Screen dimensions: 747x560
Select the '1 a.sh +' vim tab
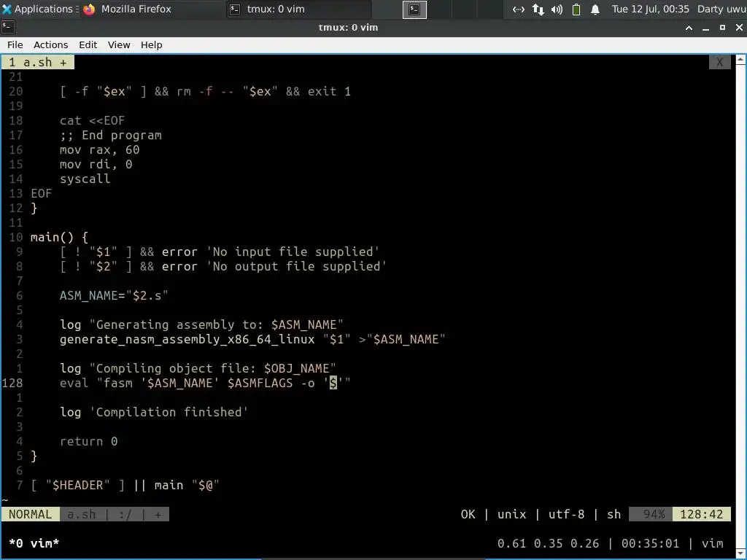pyautogui.click(x=38, y=63)
